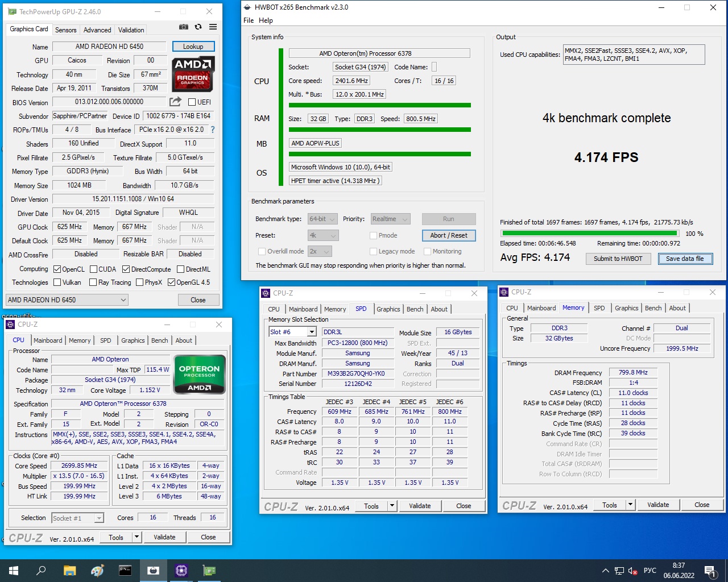
Task: Click the AMD Radeon Graphics logo
Action: 193,74
